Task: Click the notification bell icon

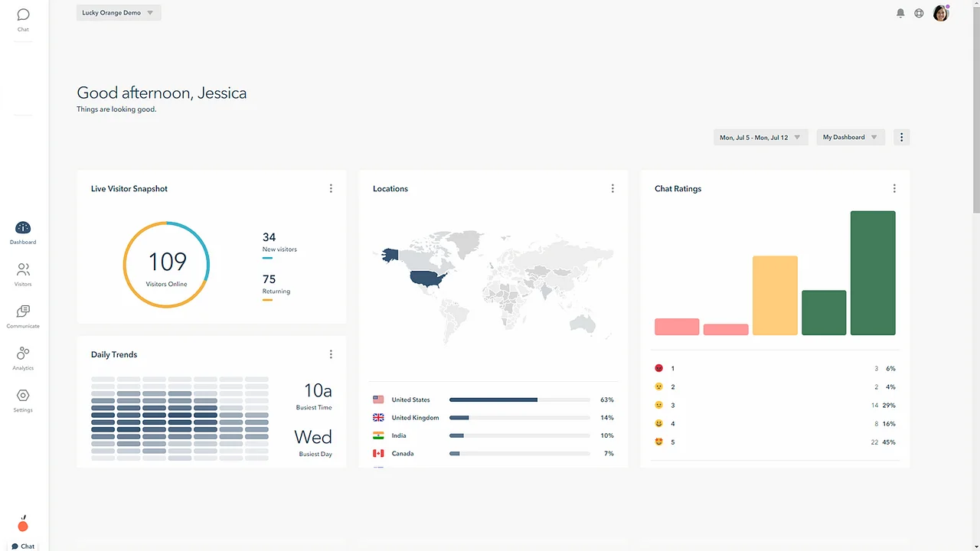Action: (x=900, y=13)
